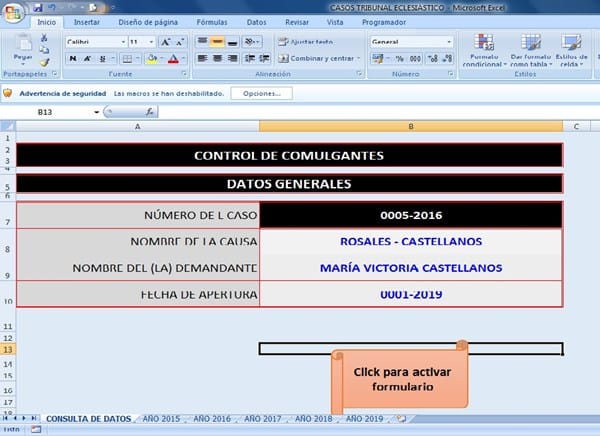The image size is (600, 436).
Task: Decrease cell indent
Action: pyautogui.click(x=249, y=58)
